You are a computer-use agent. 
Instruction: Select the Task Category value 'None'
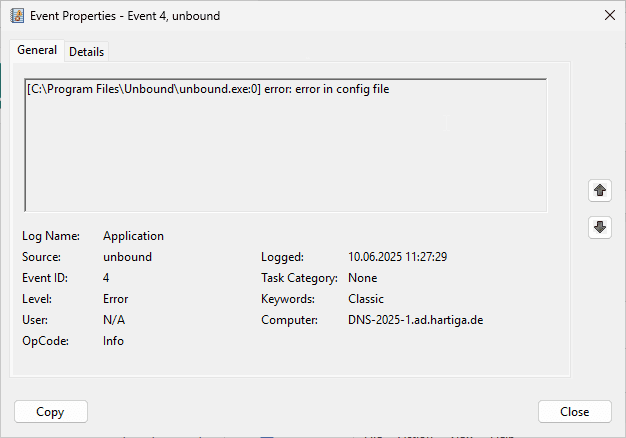click(363, 278)
